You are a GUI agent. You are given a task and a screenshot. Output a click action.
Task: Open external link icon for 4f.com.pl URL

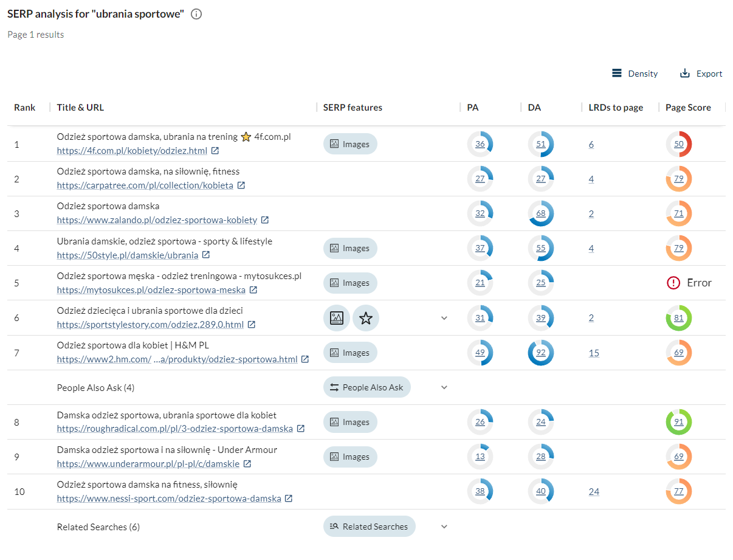(x=215, y=151)
